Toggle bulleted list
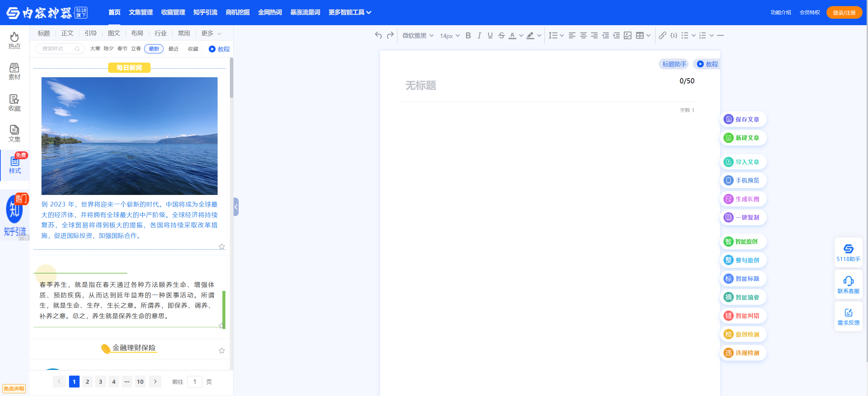 point(685,35)
